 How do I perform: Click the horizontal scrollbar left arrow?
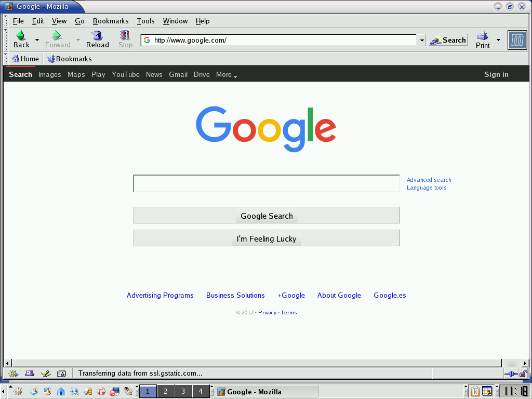click(7, 363)
